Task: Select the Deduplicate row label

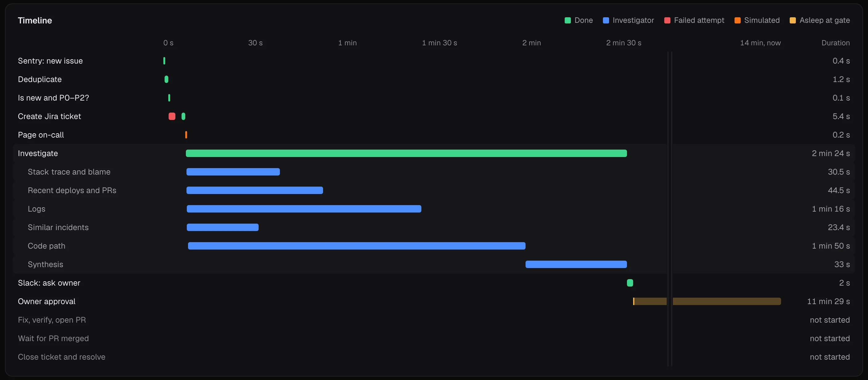Action: tap(40, 79)
